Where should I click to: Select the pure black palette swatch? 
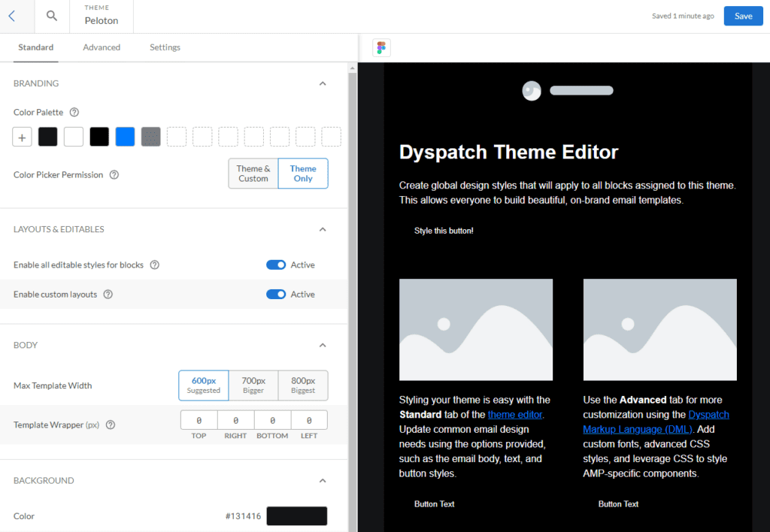99,137
